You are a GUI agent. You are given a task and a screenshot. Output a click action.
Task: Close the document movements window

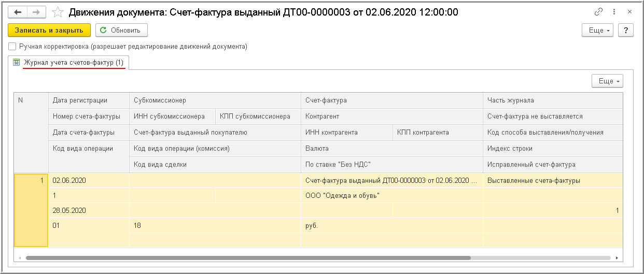coord(629,12)
